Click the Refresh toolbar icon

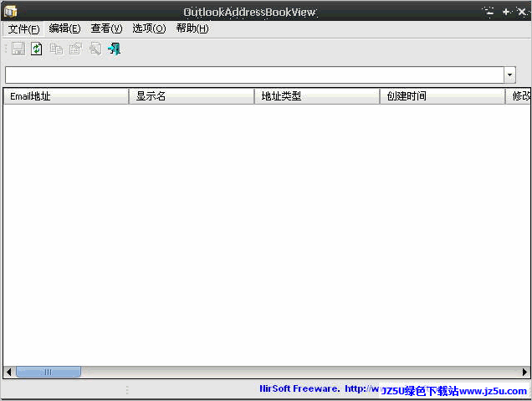(x=37, y=49)
